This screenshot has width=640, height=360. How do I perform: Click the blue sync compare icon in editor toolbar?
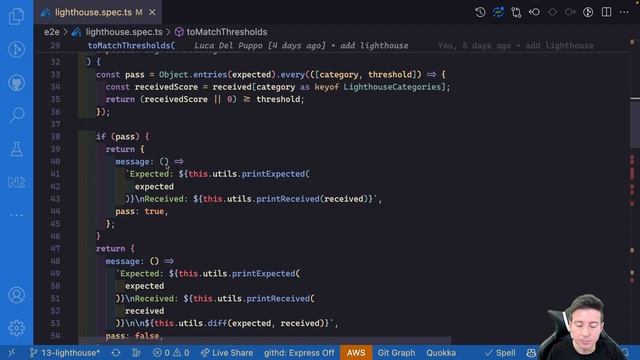pyautogui.click(x=498, y=12)
